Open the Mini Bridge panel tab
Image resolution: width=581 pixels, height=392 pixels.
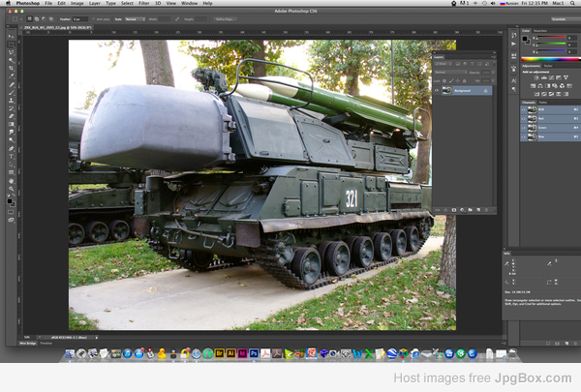29,343
